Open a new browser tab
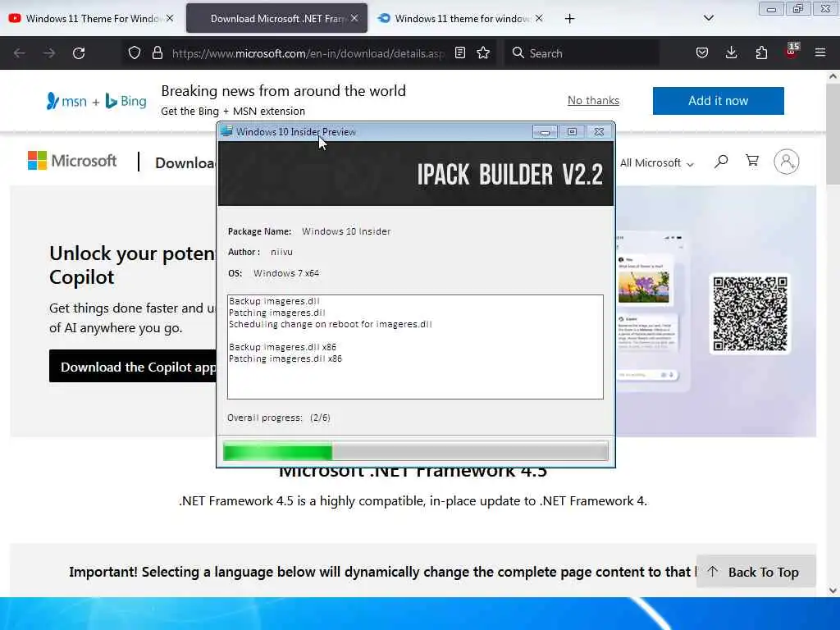Viewport: 840px width, 630px height. point(569,19)
